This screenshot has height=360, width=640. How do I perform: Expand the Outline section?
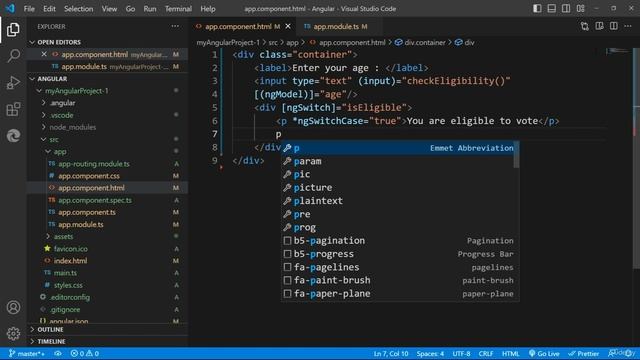107,329
